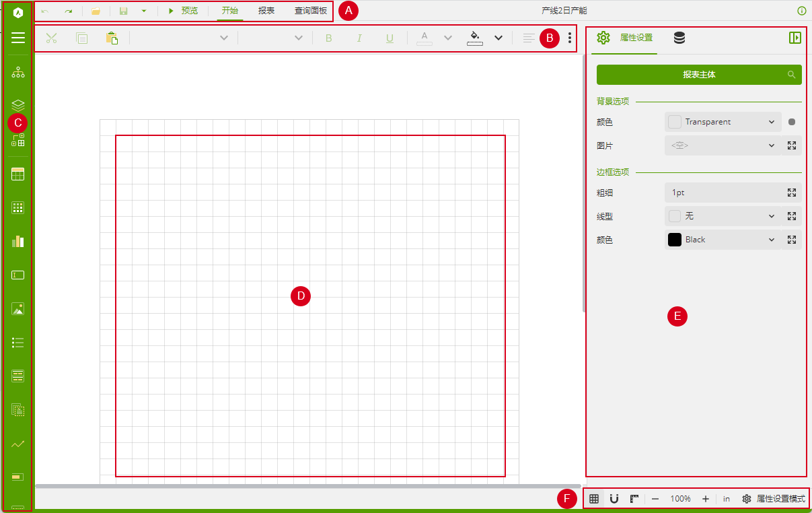The height and width of the screenshot is (513, 812).
Task: Click the layers icon in the sidebar
Action: tap(18, 104)
